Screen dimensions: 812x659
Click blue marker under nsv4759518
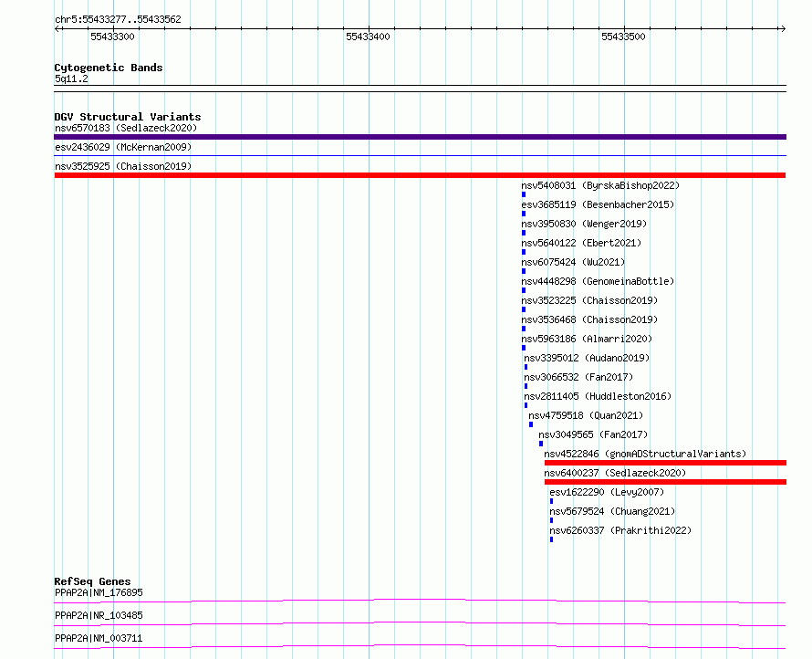click(531, 424)
